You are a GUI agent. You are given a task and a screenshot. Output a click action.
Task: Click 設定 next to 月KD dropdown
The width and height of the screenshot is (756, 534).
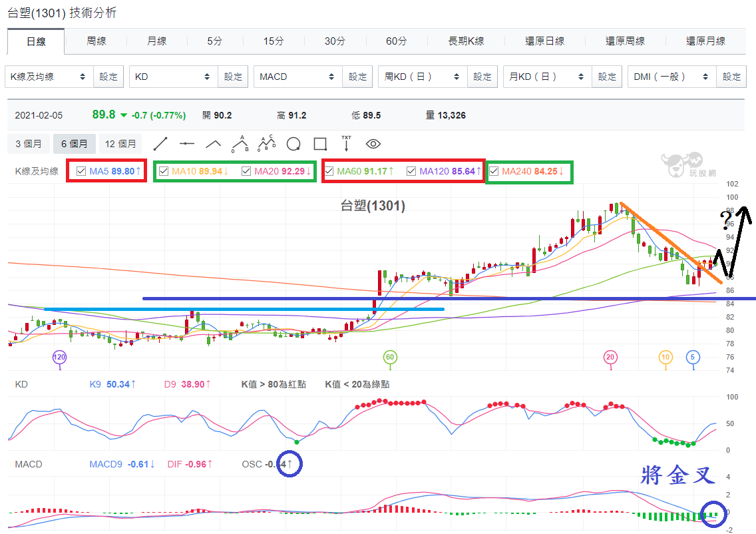[607, 77]
